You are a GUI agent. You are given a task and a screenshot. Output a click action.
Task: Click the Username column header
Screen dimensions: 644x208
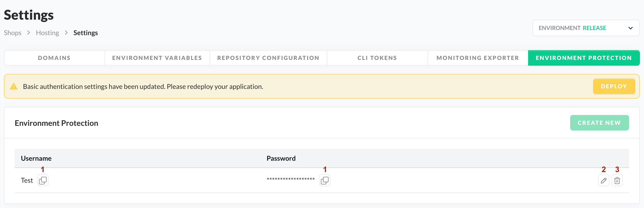point(36,158)
